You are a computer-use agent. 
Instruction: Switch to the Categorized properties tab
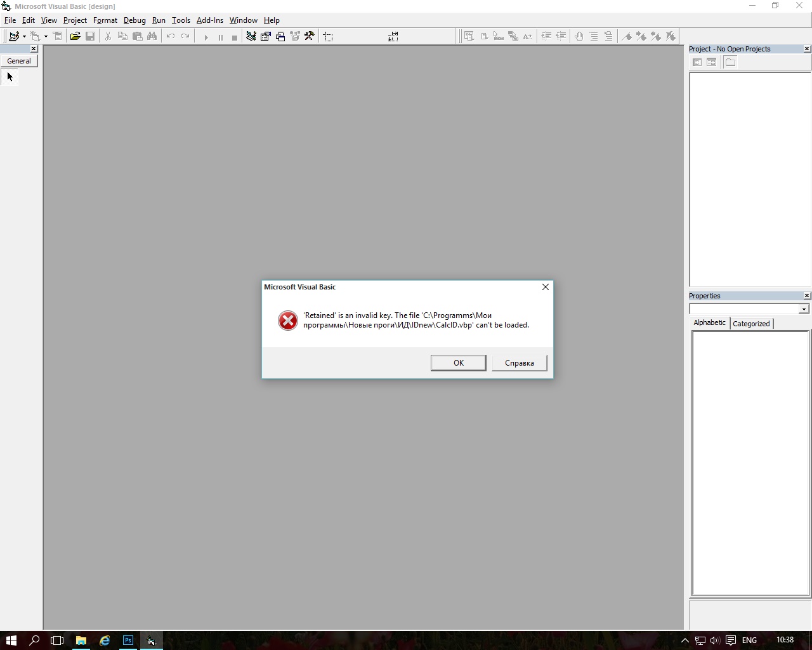point(751,324)
